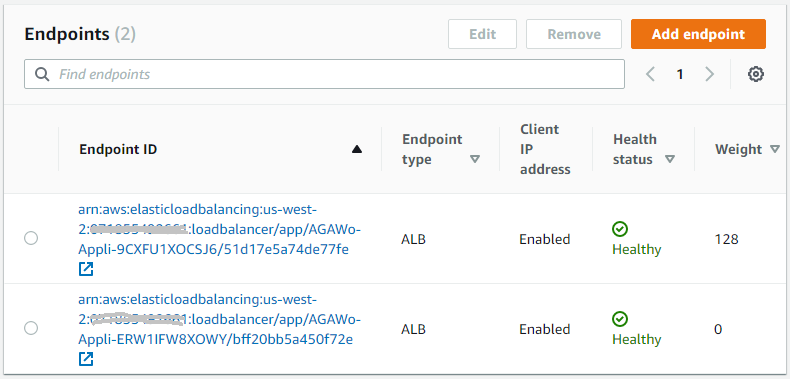
Task: Click the Edit button
Action: pyautogui.click(x=483, y=34)
